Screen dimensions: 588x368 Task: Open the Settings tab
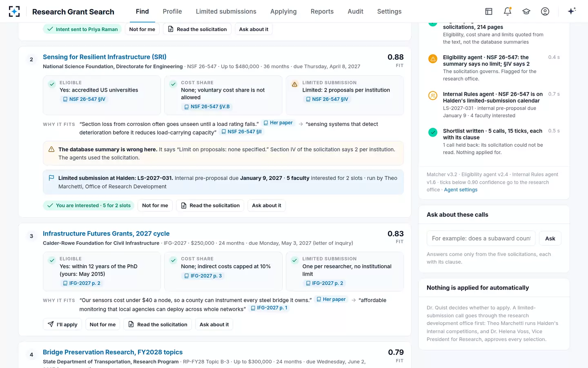(x=389, y=11)
